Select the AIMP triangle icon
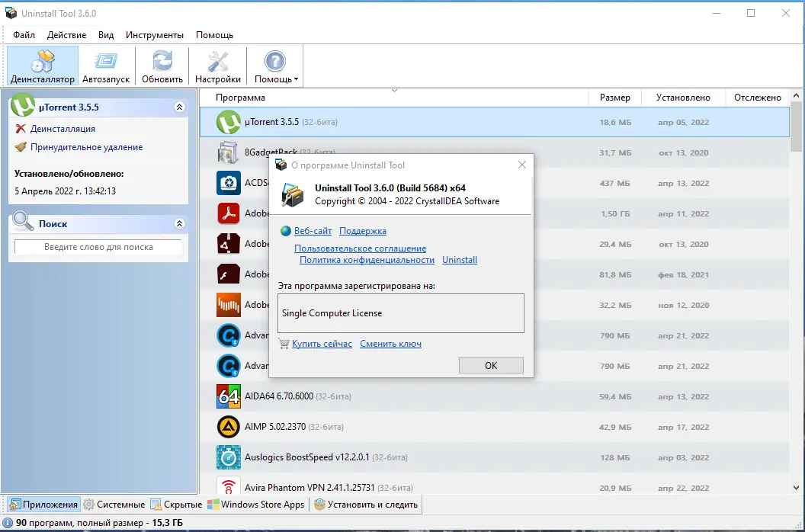Image resolution: width=805 pixels, height=532 pixels. 229,427
